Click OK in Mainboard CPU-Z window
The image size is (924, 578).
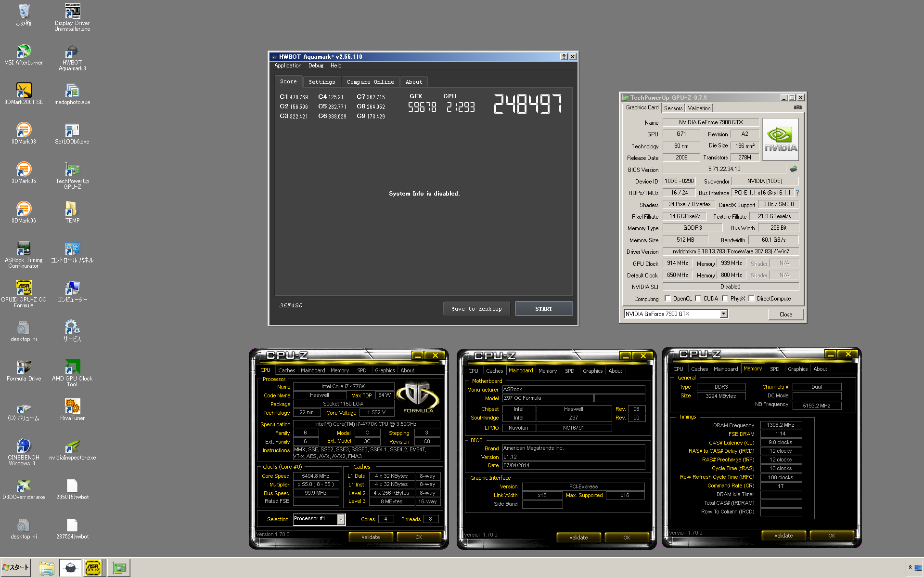627,538
